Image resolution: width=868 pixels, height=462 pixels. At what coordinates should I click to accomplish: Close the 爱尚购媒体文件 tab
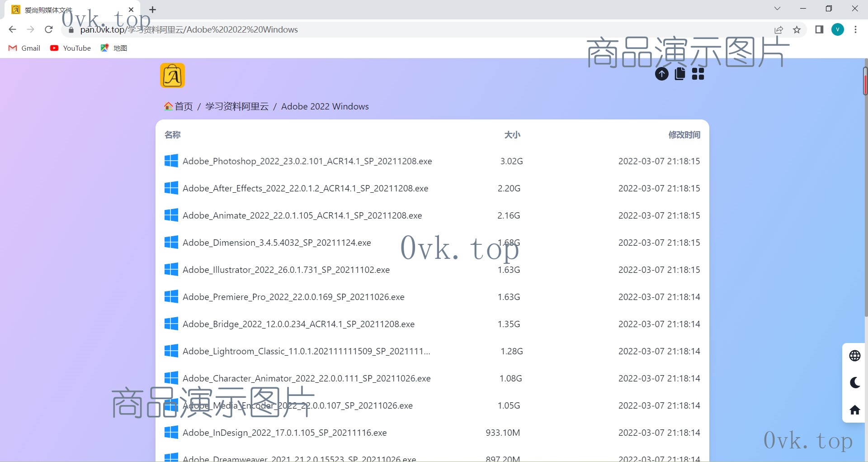tap(131, 10)
